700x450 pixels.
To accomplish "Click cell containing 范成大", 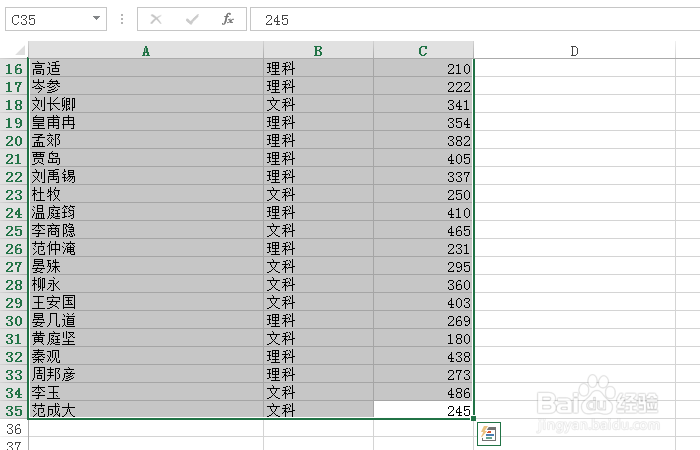I will point(146,410).
